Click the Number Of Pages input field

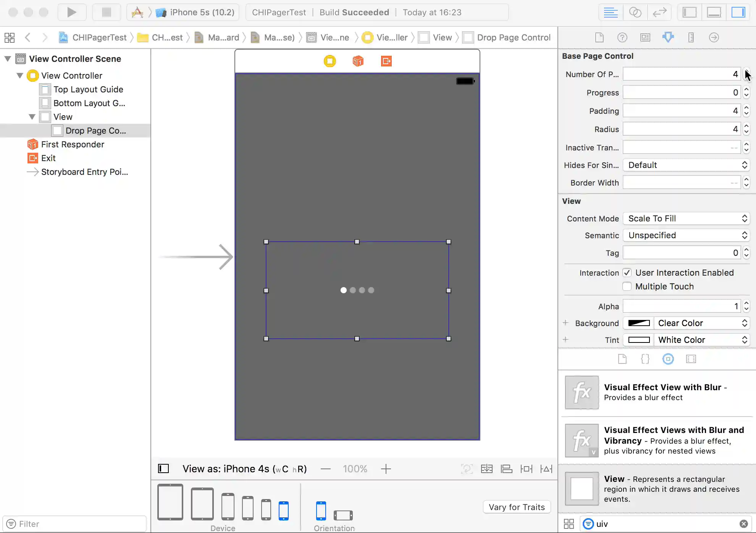(x=681, y=74)
